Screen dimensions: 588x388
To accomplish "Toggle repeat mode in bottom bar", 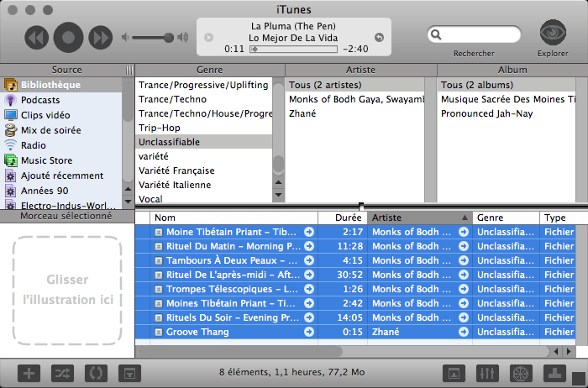I will (x=96, y=373).
